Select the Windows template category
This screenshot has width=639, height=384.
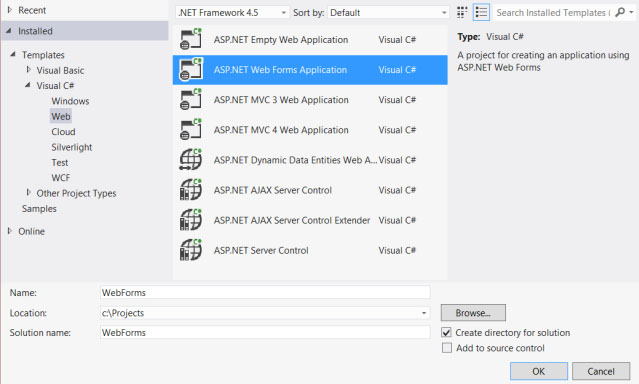[x=70, y=101]
